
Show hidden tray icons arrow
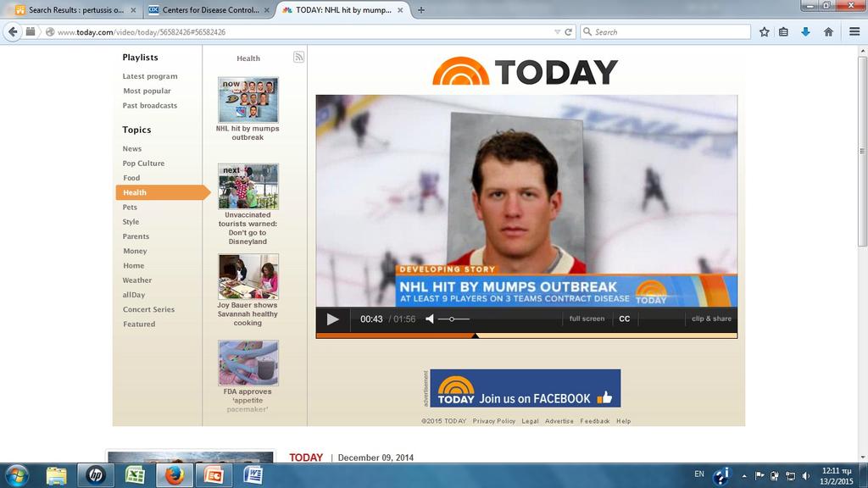click(744, 476)
